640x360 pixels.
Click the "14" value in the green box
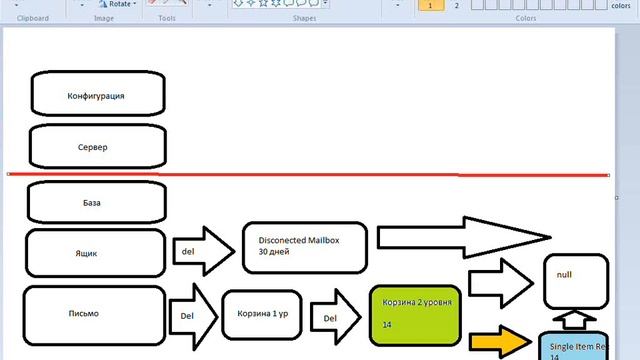(387, 325)
